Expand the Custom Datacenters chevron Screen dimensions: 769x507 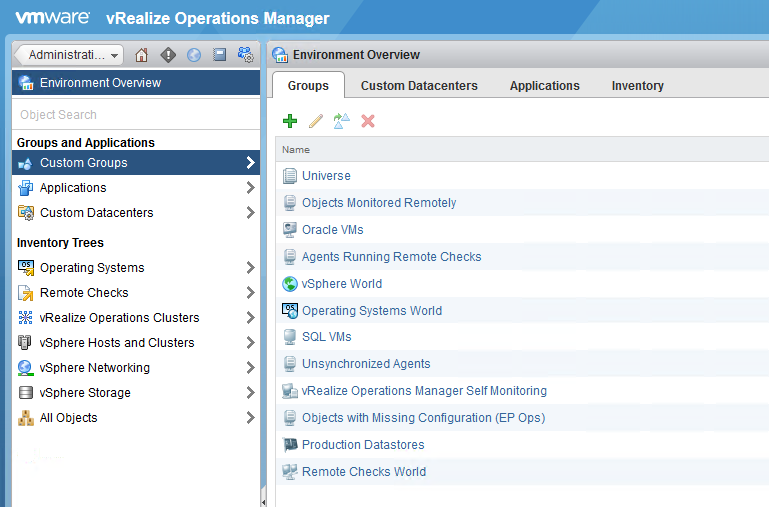[250, 213]
